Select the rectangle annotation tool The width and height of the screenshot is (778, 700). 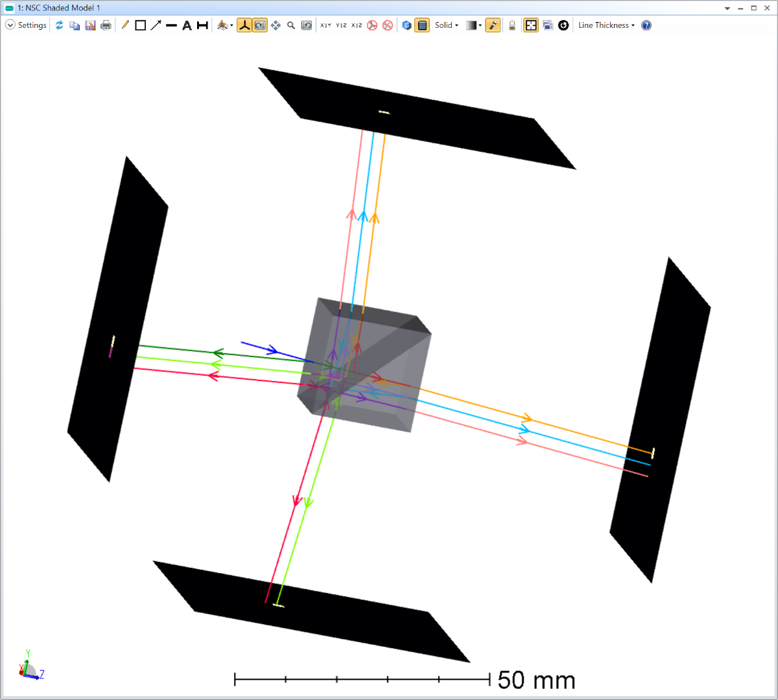(x=140, y=25)
